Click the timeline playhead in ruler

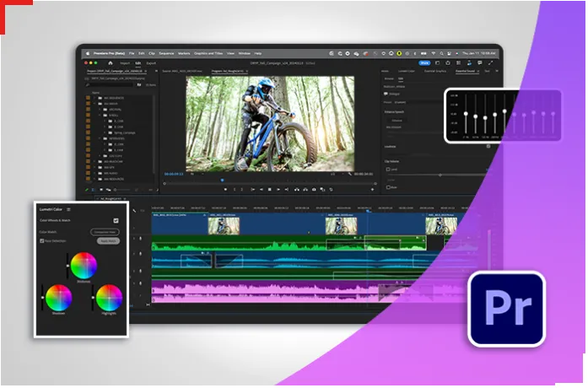(368, 210)
